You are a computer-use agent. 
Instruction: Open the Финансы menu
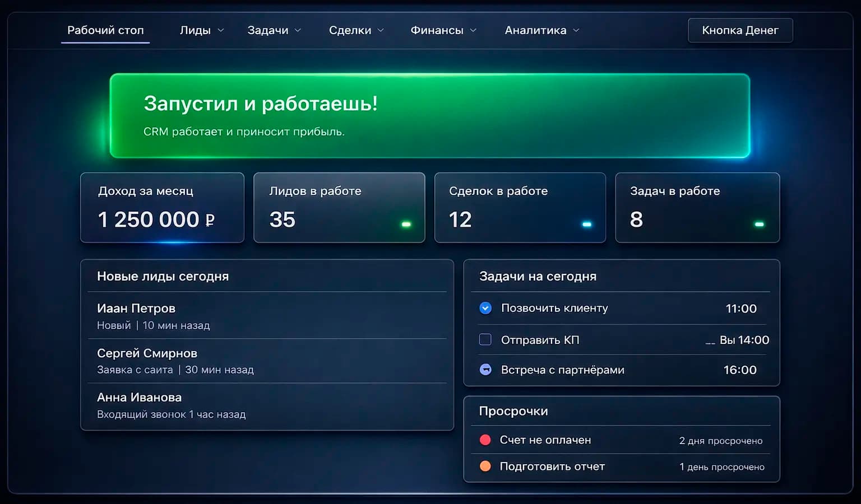(x=437, y=30)
